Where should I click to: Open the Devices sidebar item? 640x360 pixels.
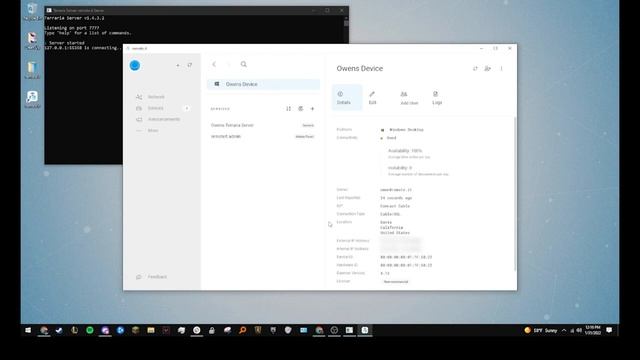161,108
